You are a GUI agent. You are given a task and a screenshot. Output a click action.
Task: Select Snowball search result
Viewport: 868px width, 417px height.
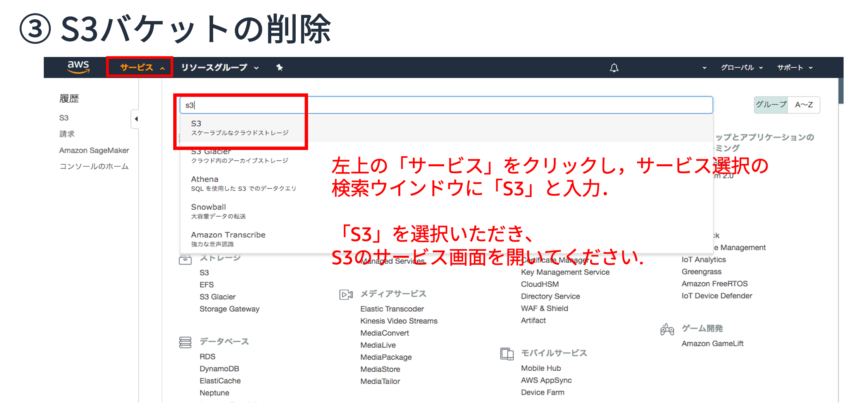(x=446, y=212)
